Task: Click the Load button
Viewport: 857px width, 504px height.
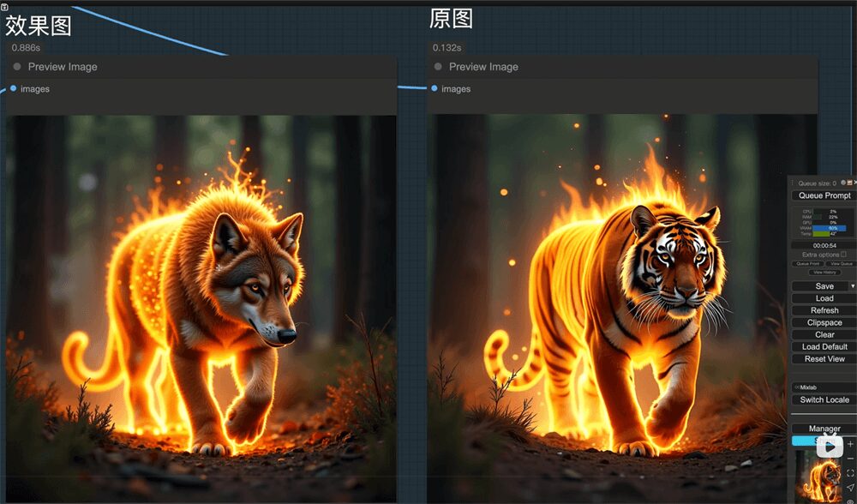Action: (x=824, y=298)
